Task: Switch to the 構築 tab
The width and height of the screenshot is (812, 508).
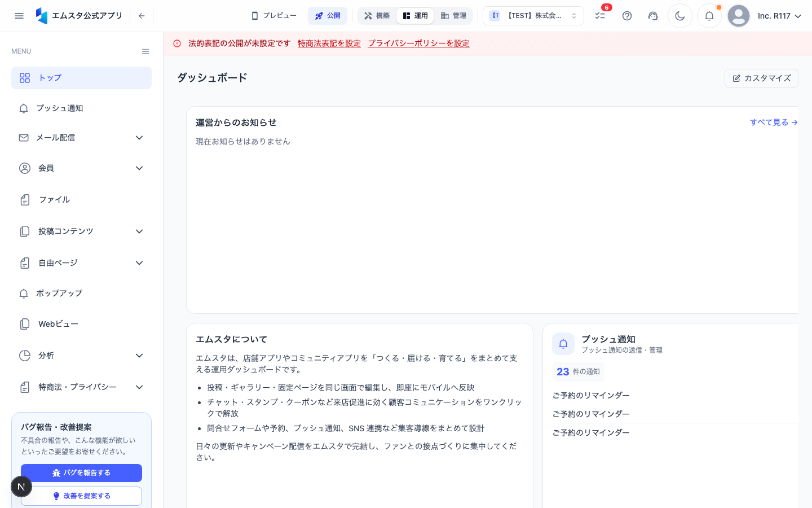Action: 377,16
